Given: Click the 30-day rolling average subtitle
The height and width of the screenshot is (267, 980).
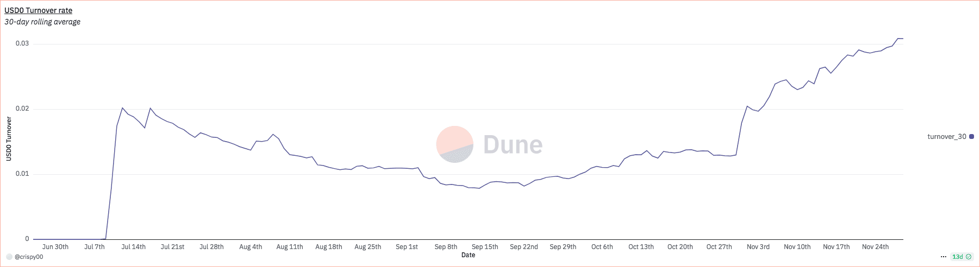Looking at the screenshot, I should pyautogui.click(x=42, y=22).
